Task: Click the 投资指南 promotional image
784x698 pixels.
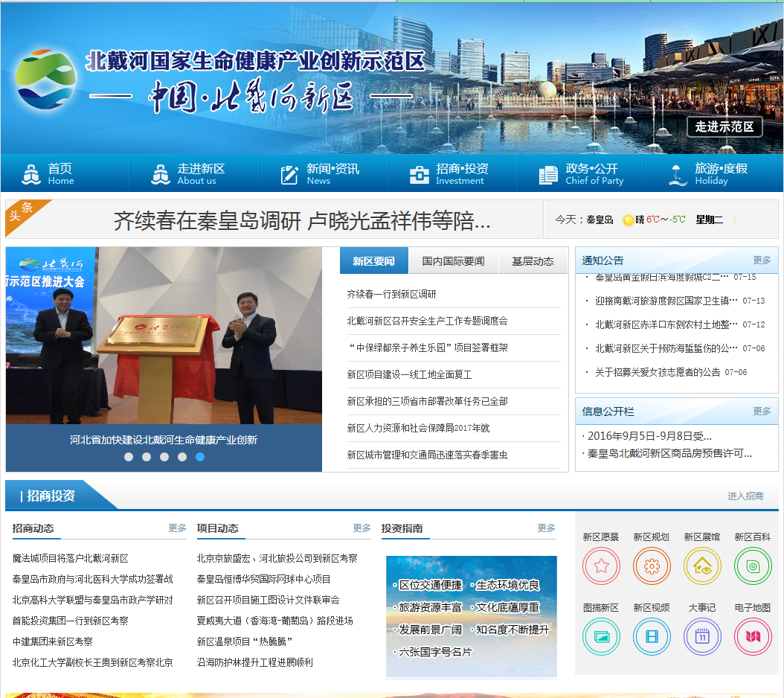Action: point(471,616)
